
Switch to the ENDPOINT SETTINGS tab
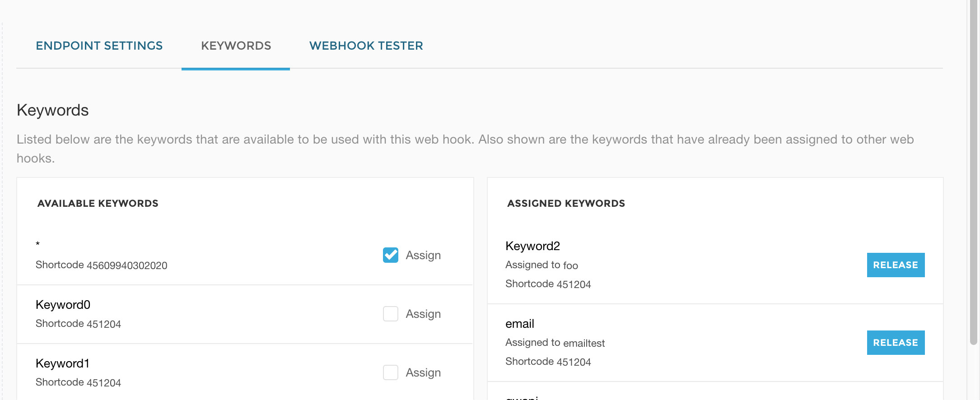point(99,45)
